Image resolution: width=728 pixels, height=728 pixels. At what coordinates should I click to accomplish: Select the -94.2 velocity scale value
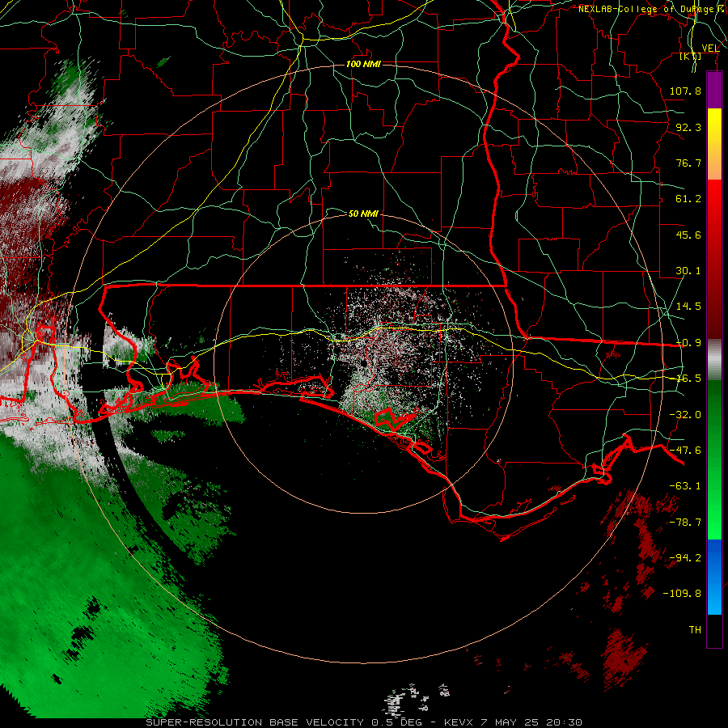tap(685, 558)
